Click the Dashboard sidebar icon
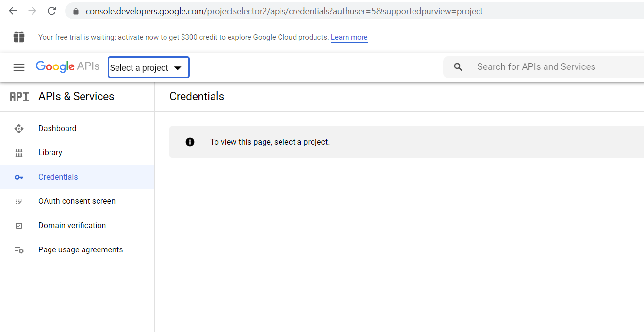Image resolution: width=644 pixels, height=332 pixels. point(19,129)
